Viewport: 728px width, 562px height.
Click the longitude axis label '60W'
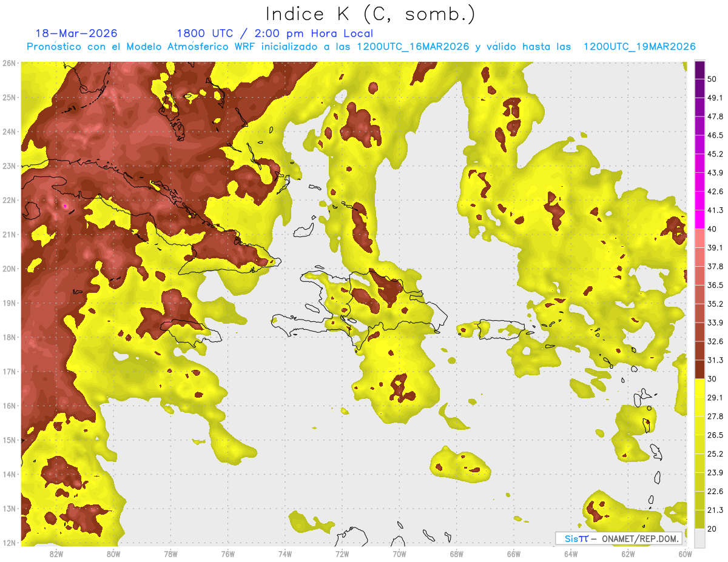point(685,554)
